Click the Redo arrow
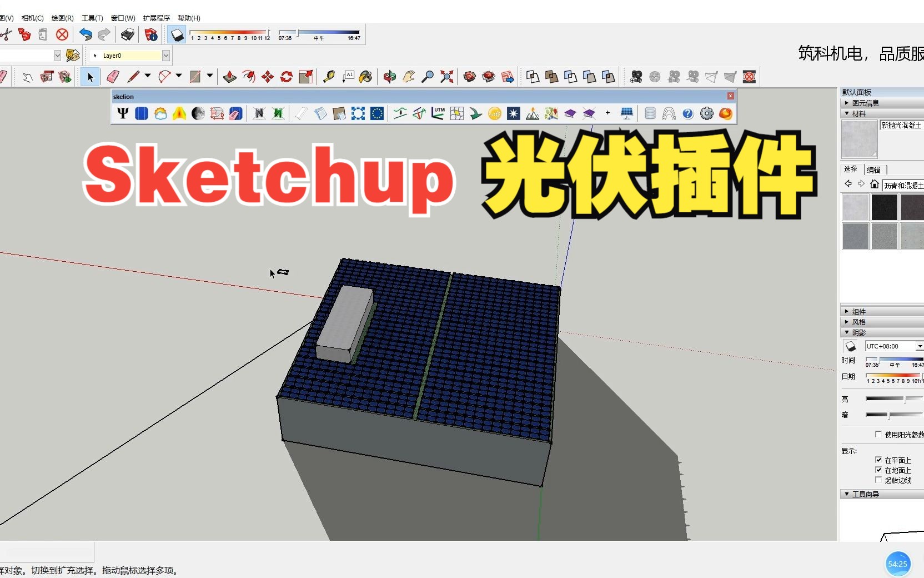The width and height of the screenshot is (924, 578). click(x=104, y=34)
